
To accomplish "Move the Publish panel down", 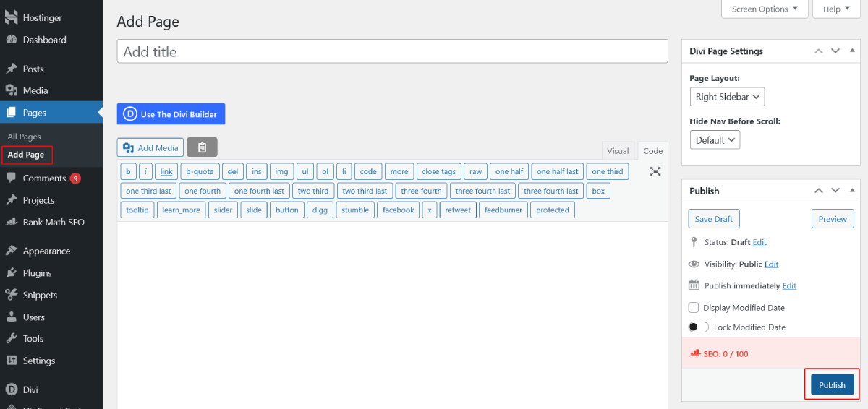I will click(835, 191).
